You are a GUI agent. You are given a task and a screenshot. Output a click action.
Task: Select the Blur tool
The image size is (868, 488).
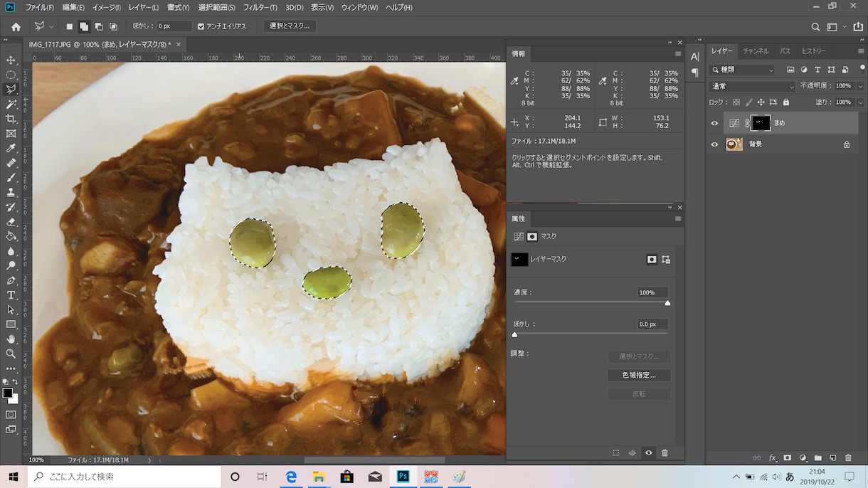(x=11, y=251)
